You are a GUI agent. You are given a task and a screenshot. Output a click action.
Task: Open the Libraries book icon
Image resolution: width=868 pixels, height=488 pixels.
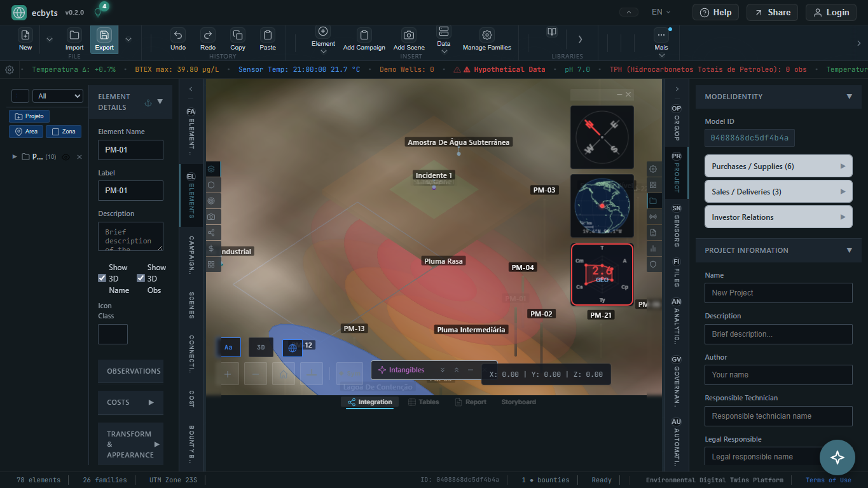point(552,32)
